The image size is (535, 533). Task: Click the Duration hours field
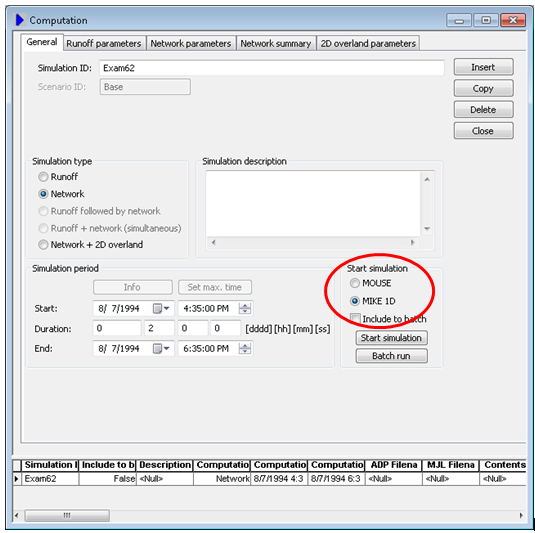pos(159,328)
